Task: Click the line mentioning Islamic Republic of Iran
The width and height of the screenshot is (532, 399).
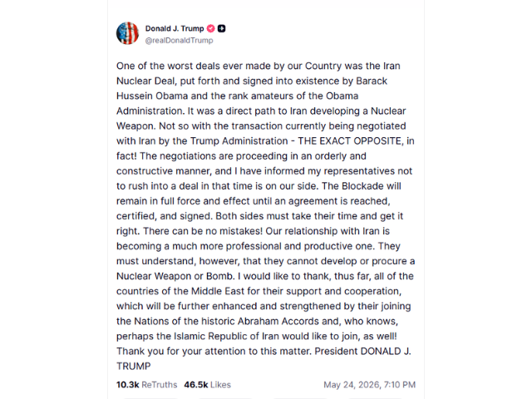Action: click(x=257, y=336)
